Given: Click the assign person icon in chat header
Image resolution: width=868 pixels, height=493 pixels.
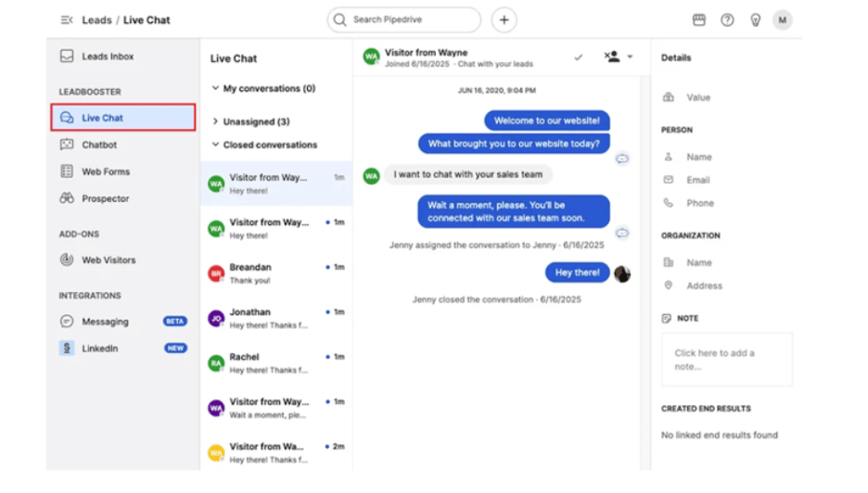Looking at the screenshot, I should point(612,57).
